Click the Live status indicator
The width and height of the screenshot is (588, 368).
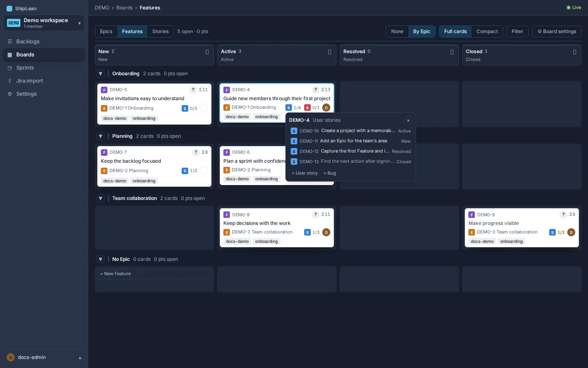tap(574, 7)
